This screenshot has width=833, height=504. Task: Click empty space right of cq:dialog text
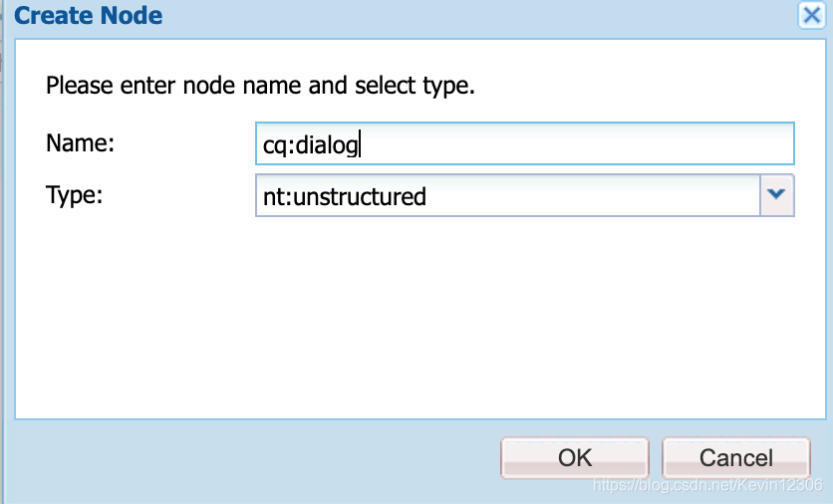pyautogui.click(x=576, y=143)
